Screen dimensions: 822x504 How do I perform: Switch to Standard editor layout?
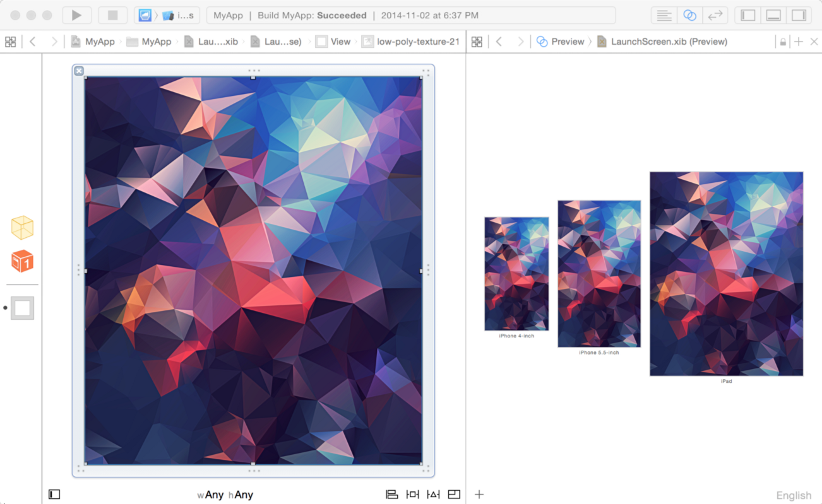[x=664, y=15]
